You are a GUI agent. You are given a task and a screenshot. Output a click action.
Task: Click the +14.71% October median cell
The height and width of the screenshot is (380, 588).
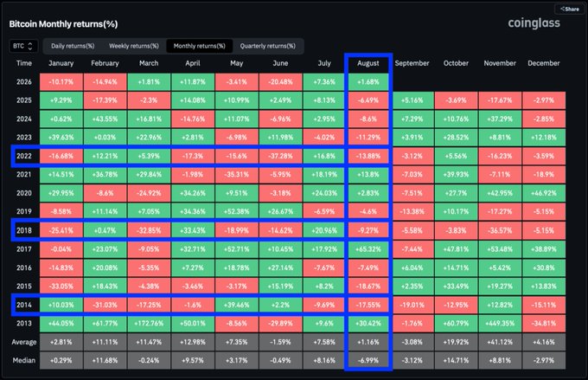(456, 360)
